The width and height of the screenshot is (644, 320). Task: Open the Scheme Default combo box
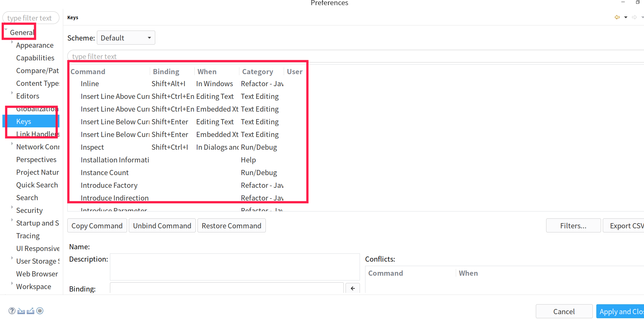tap(126, 38)
